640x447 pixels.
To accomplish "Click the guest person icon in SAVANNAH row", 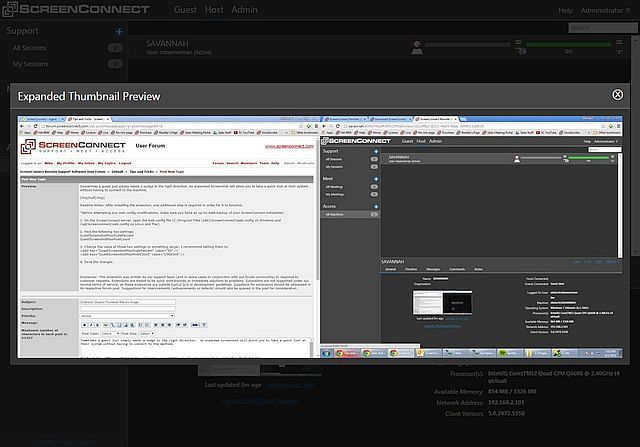I will tap(417, 47).
